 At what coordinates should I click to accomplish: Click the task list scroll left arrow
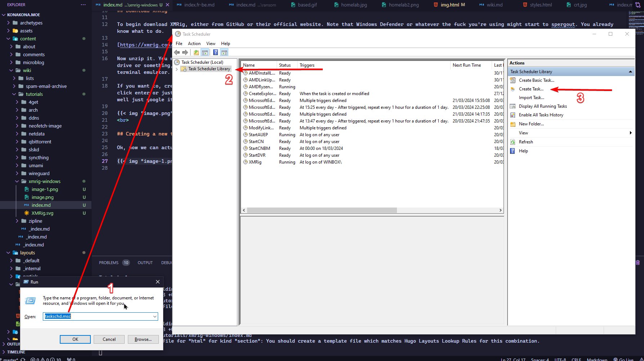tap(244, 210)
